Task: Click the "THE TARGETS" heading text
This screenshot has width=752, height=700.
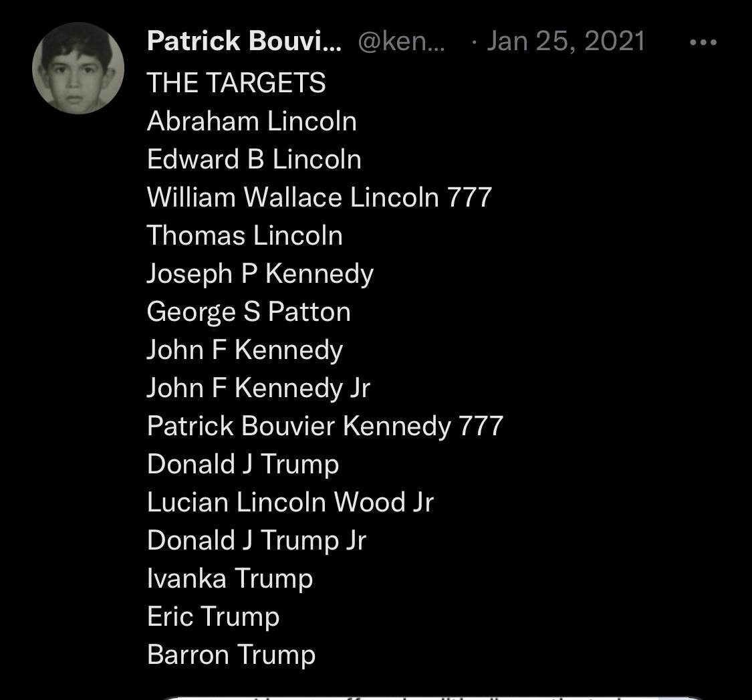Action: (237, 83)
